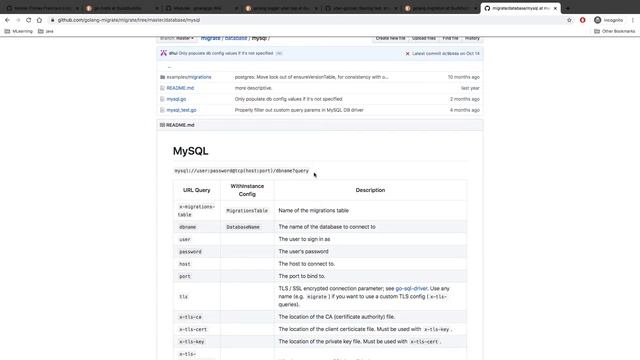Open the mysql.go row's 'Only populate db config values' commit
Image resolution: width=640 pixels, height=360 pixels.
(x=289, y=99)
